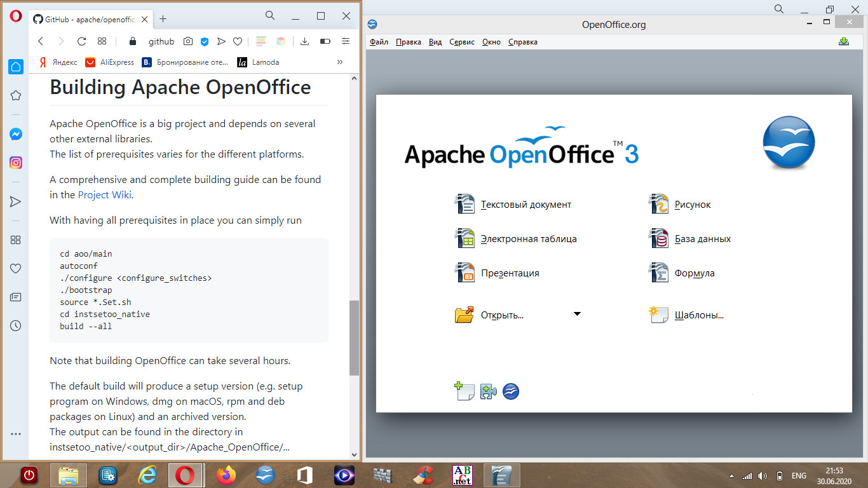Open My Flow in Opera sidebar

point(16,201)
